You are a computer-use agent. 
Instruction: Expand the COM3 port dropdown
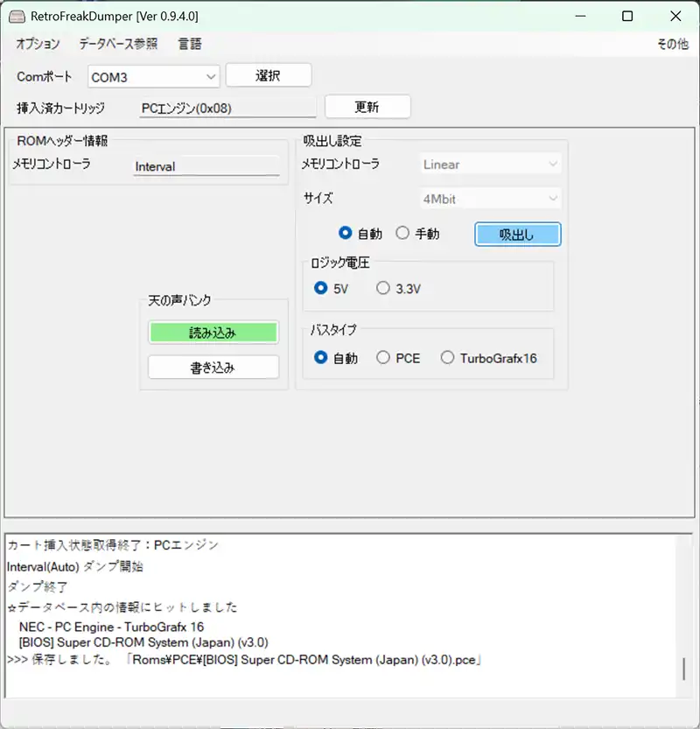[153, 77]
